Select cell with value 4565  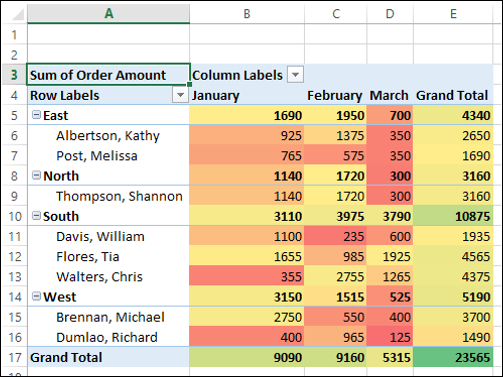click(453, 256)
